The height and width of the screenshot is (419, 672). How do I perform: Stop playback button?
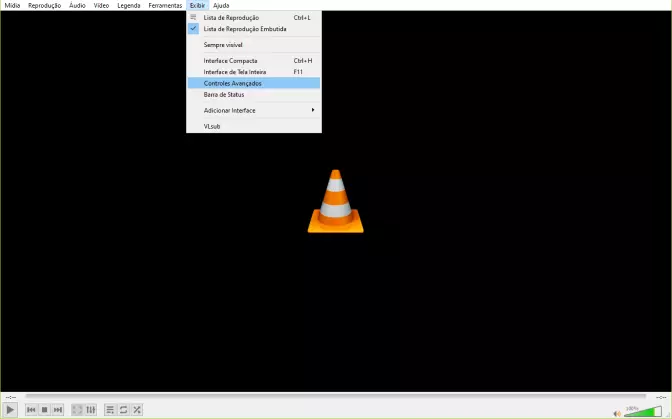pos(45,410)
